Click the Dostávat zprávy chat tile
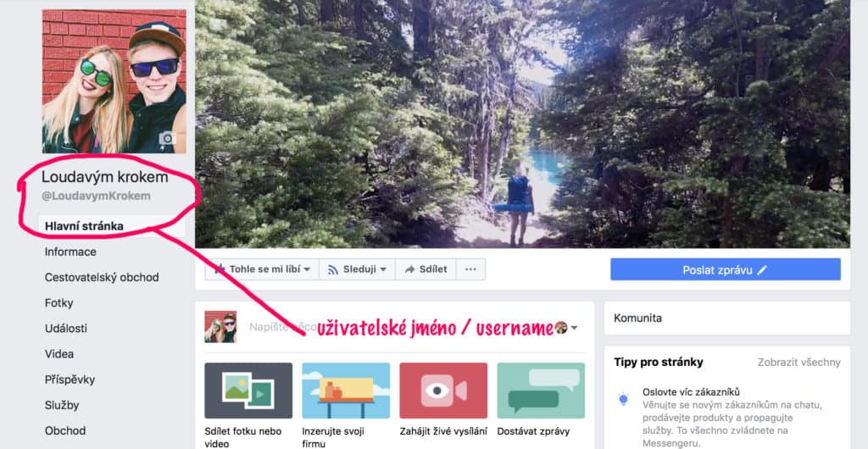This screenshot has height=449, width=868. click(541, 391)
